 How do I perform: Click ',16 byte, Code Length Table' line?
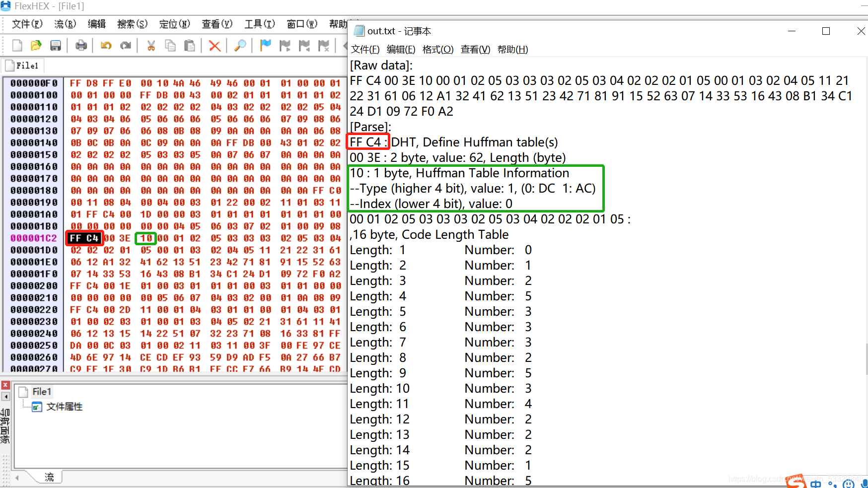(x=429, y=235)
